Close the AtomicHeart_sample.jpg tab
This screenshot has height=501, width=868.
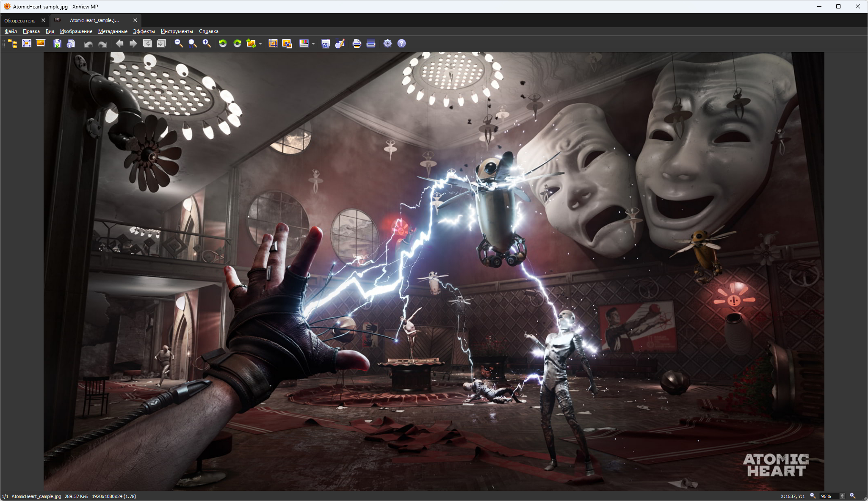tap(135, 20)
